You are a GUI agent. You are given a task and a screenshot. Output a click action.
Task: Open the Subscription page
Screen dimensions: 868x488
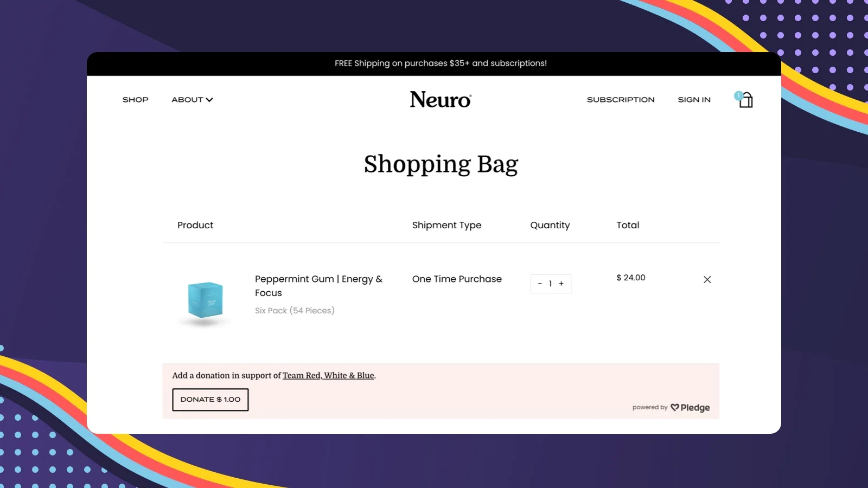pos(621,100)
